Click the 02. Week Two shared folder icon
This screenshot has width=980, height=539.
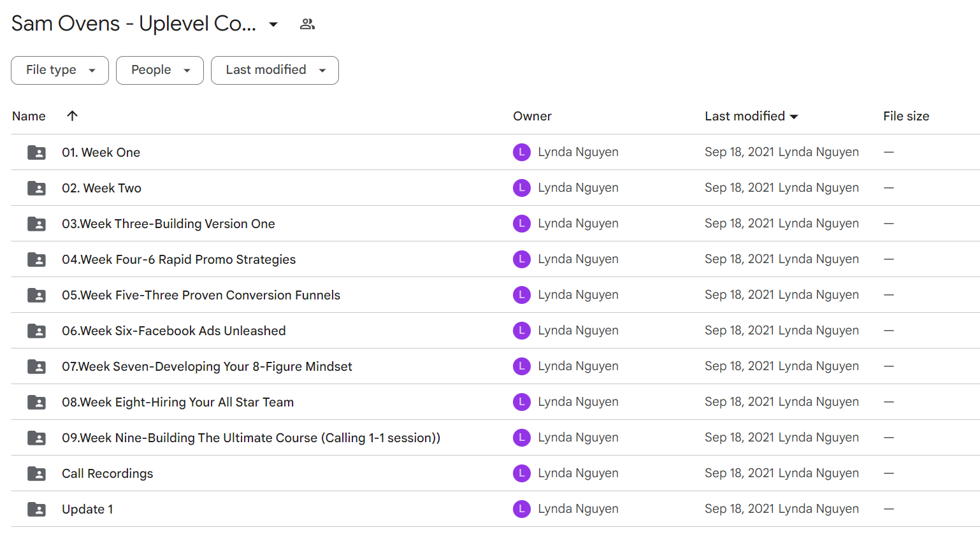coord(36,188)
